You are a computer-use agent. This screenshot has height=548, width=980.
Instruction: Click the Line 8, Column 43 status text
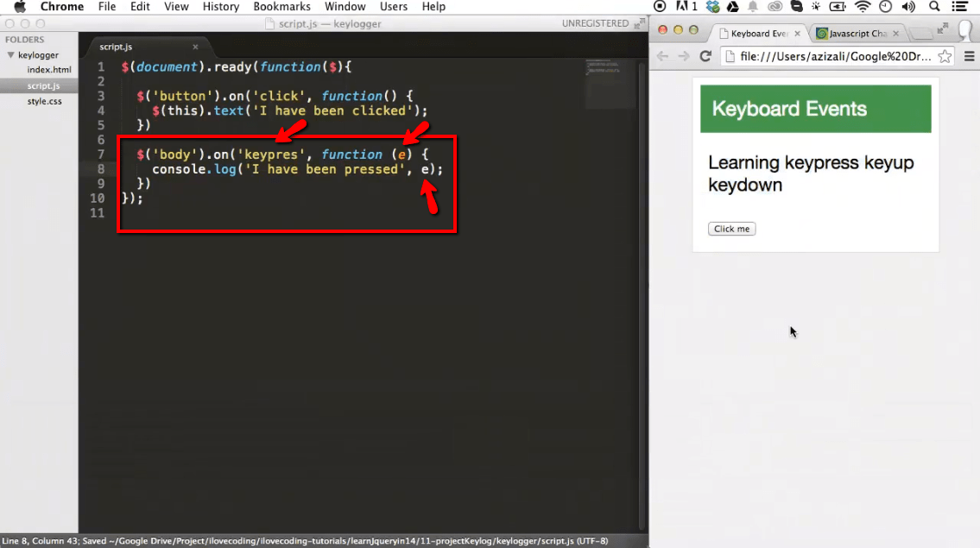(x=40, y=541)
